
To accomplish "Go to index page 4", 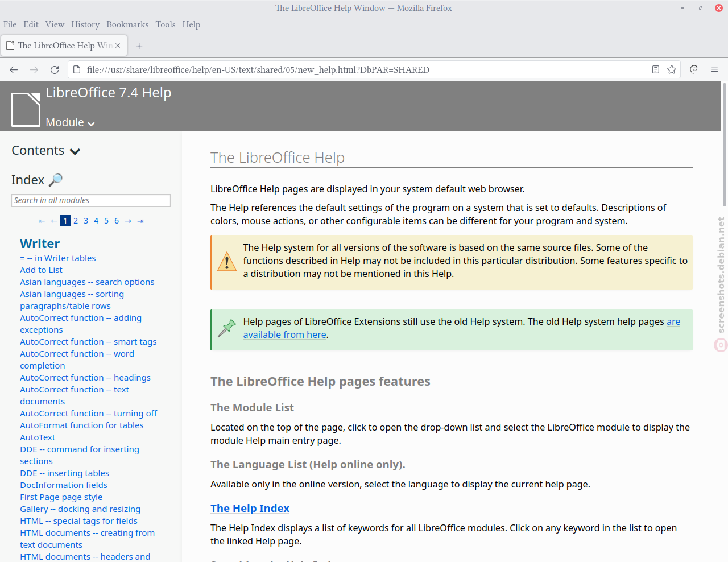I will (96, 221).
